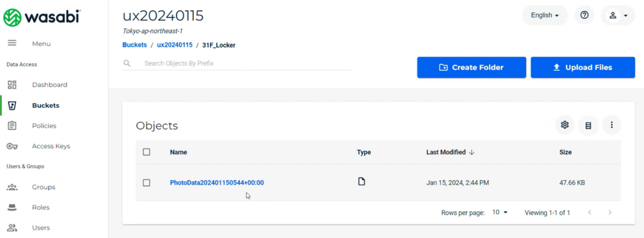The height and width of the screenshot is (238, 644).
Task: Open the PhotoData202401150544+00:00 object link
Action: coord(217,183)
